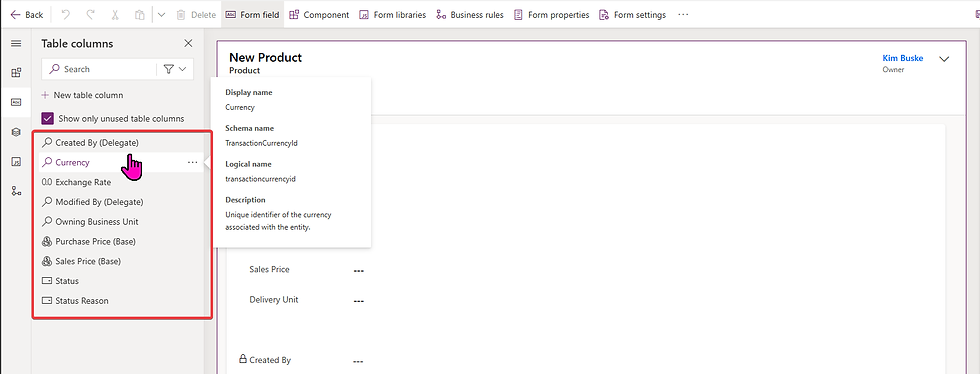The height and width of the screenshot is (374, 980).
Task: Open the Component toolbar option
Action: click(319, 14)
